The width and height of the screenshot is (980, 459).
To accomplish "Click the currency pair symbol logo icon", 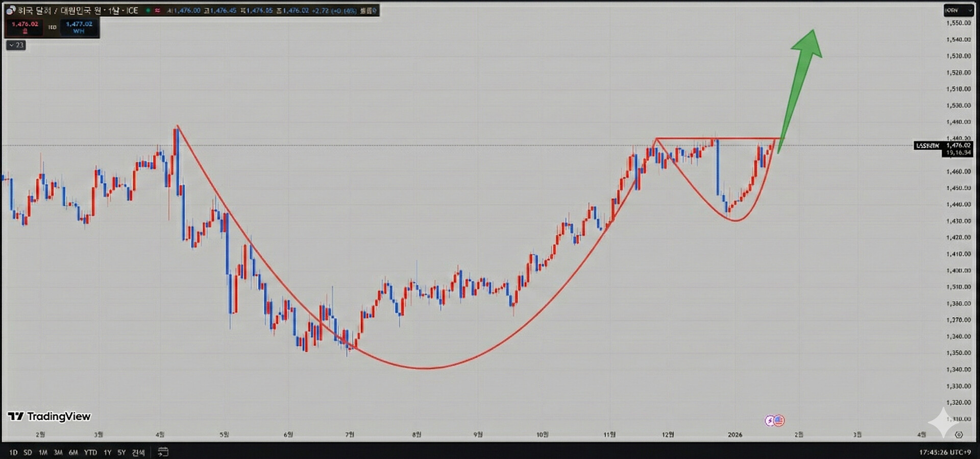I will [11, 10].
